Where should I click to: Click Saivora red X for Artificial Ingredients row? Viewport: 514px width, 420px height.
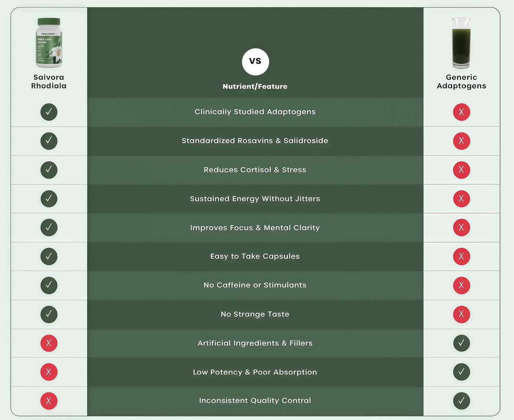pos(49,343)
